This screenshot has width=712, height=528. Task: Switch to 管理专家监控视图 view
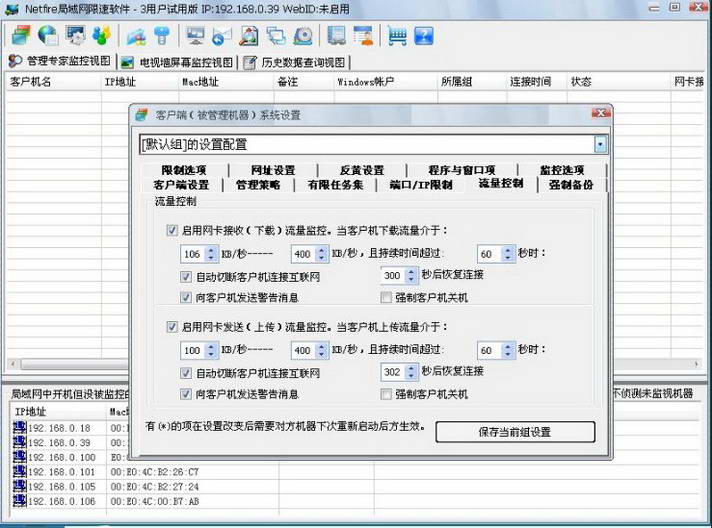coord(60,61)
